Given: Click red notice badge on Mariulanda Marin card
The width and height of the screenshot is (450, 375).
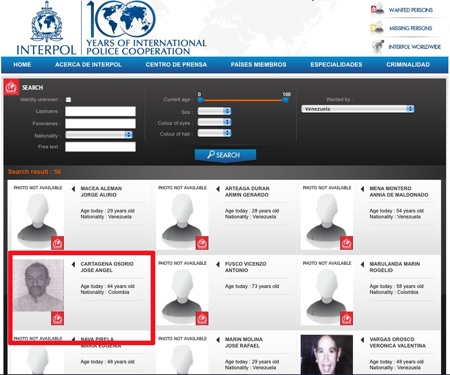Looking at the screenshot, I should [x=346, y=318].
